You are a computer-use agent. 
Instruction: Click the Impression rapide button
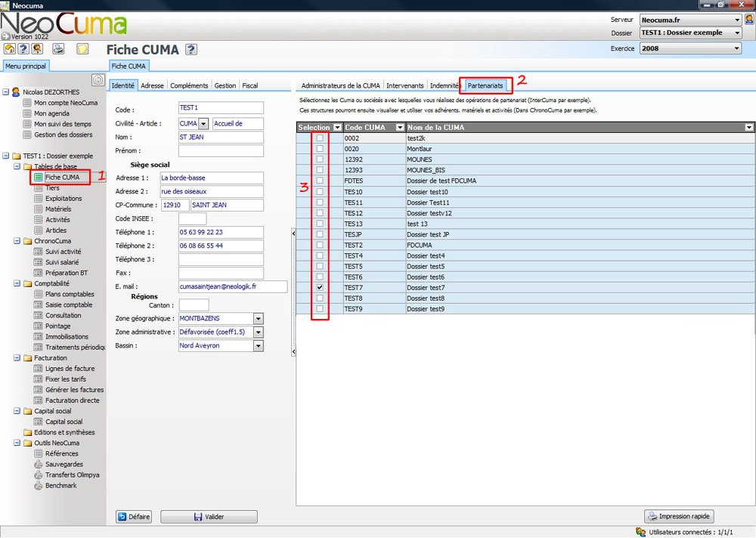click(x=679, y=516)
